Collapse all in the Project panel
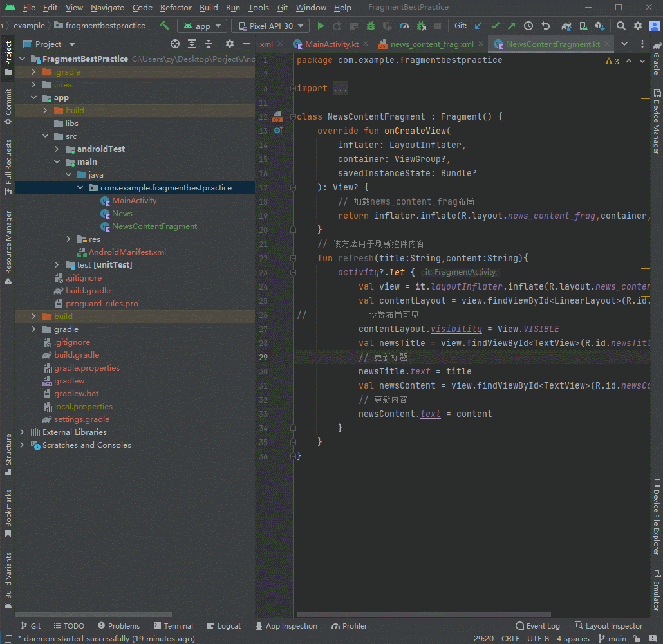The image size is (663, 644). [x=209, y=44]
